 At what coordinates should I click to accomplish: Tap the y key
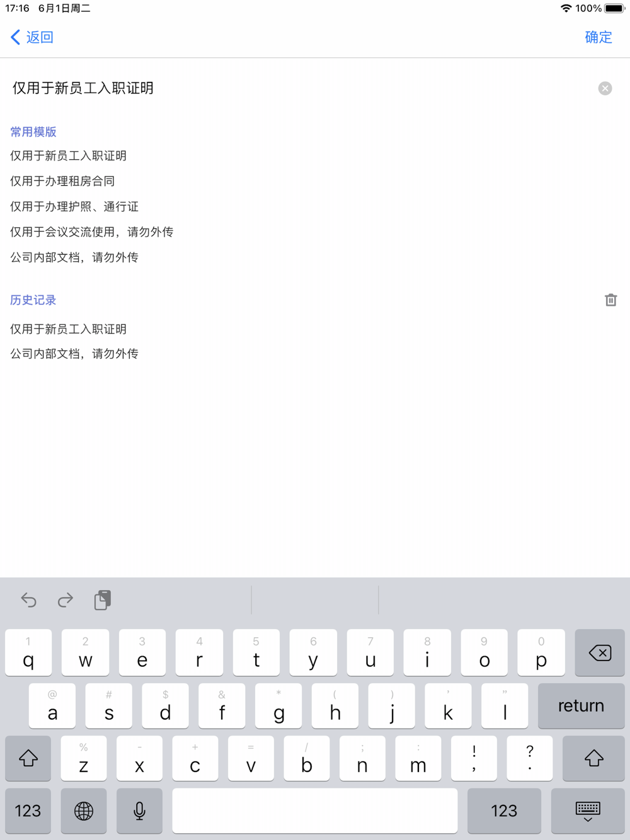313,652
